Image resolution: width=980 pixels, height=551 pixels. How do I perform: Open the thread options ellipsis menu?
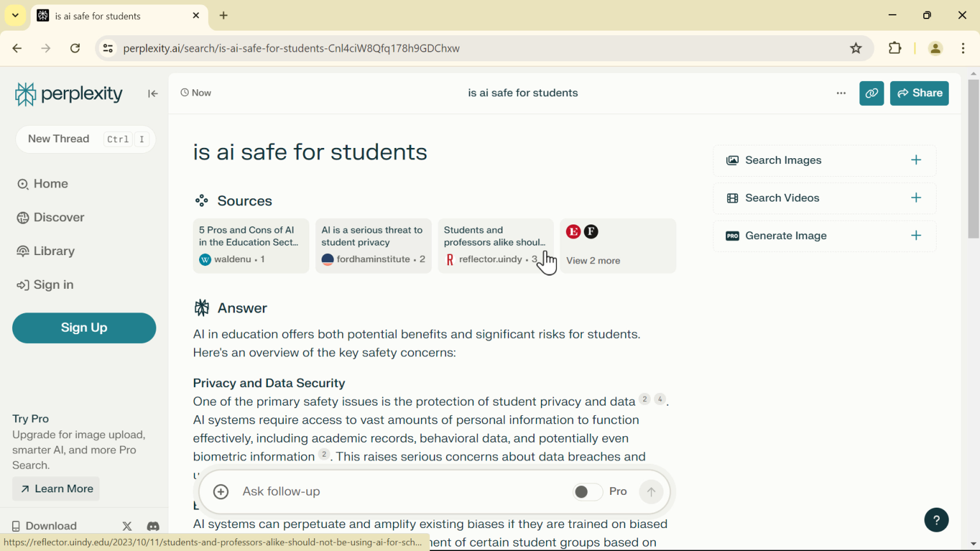[x=841, y=93]
